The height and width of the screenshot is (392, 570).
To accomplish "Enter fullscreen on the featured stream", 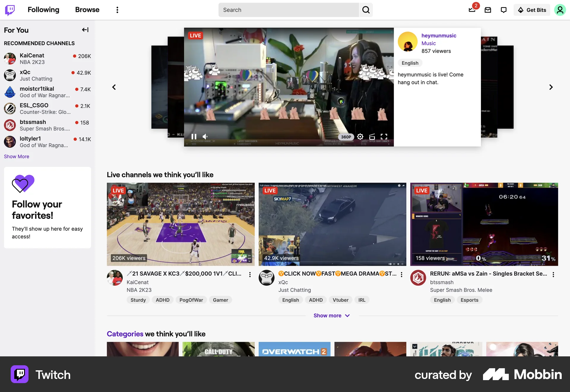I will point(384,137).
